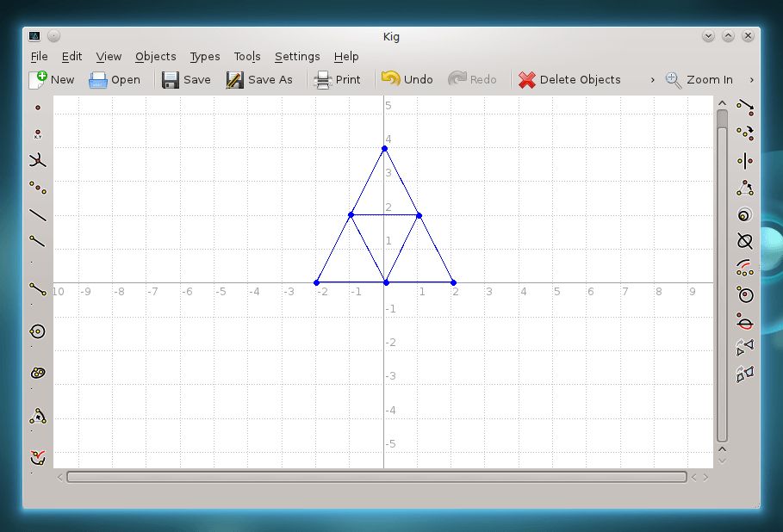This screenshot has height=532, width=783.
Task: Expand overflow chevron right of Zoom In
Action: pos(752,79)
